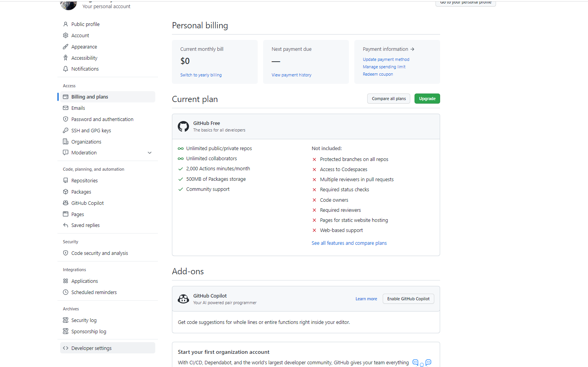Click the "$0" current monthly bill amount

click(185, 61)
